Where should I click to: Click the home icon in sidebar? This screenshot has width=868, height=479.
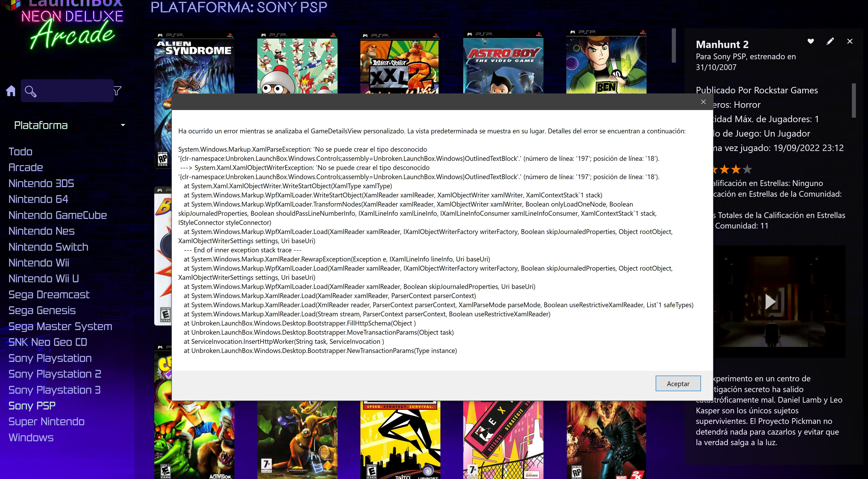pyautogui.click(x=11, y=91)
